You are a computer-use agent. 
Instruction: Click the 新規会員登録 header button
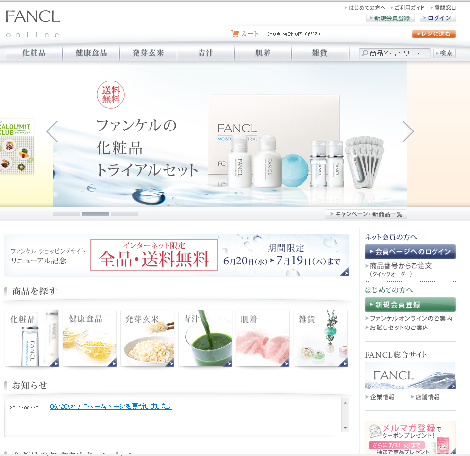point(390,18)
